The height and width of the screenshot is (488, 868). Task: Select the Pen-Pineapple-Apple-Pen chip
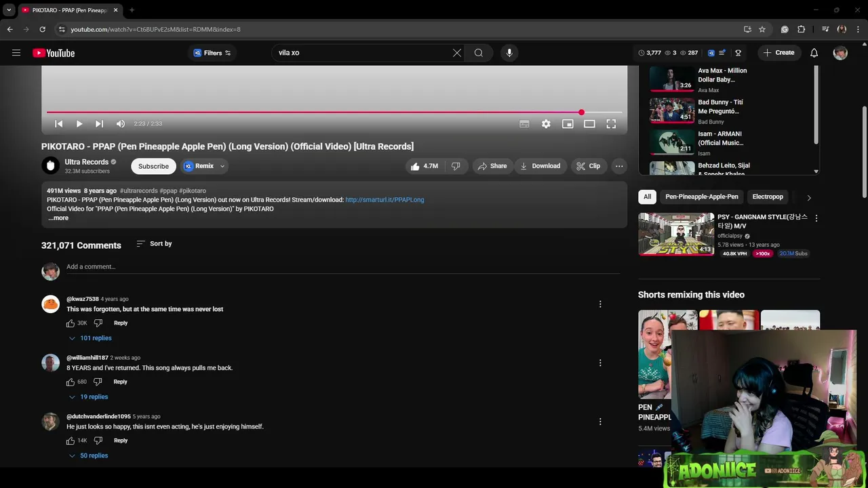pyautogui.click(x=702, y=197)
